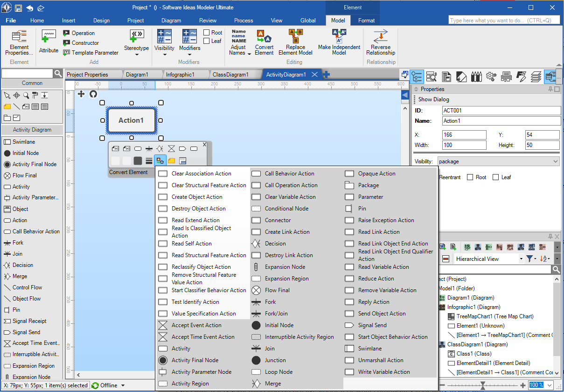Click the red collapse-all icon in project panel
This screenshot has height=392, width=564.
tap(446, 259)
